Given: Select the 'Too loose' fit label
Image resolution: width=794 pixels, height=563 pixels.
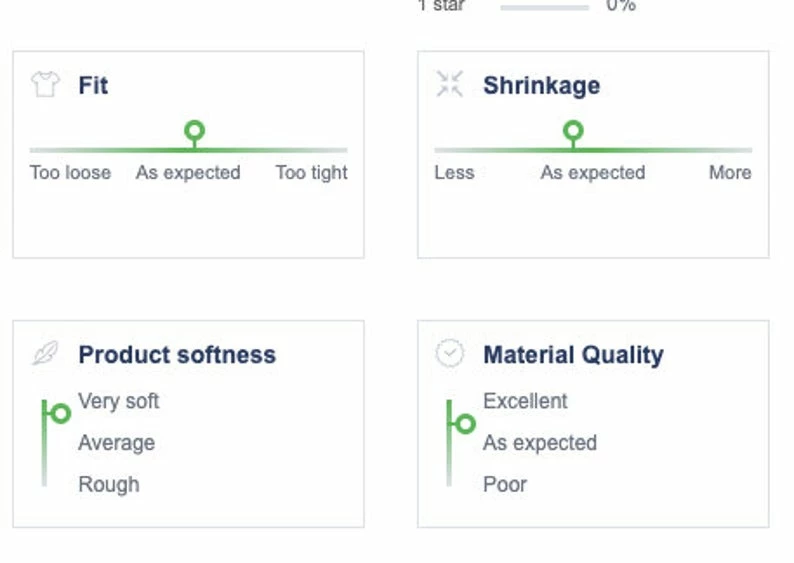Looking at the screenshot, I should [70, 173].
